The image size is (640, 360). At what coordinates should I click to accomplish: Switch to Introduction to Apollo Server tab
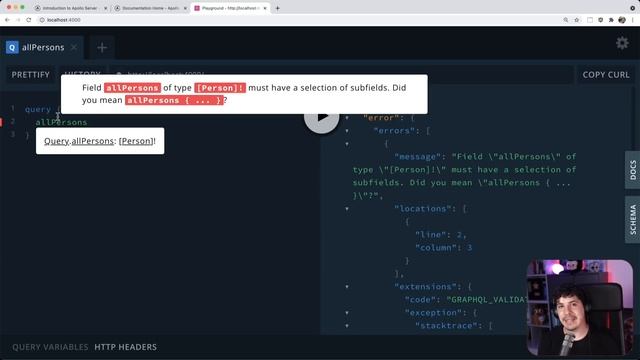coord(70,8)
